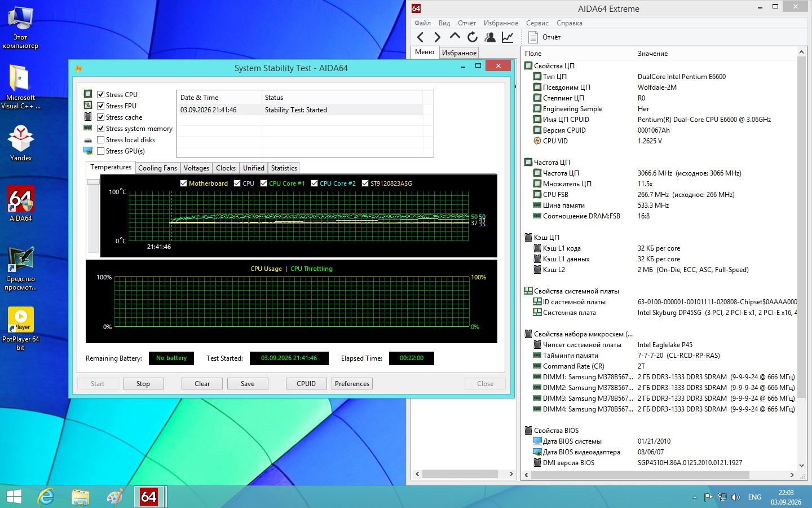Open Paint from the taskbar
Image resolution: width=812 pixels, height=508 pixels.
pos(115,497)
